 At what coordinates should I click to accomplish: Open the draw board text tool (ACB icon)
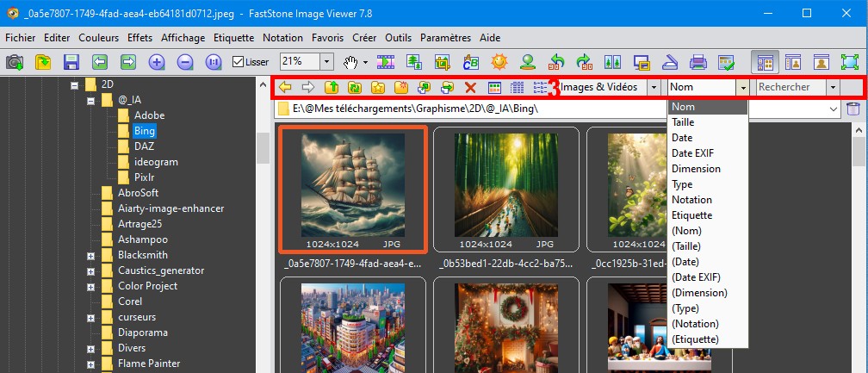click(470, 61)
